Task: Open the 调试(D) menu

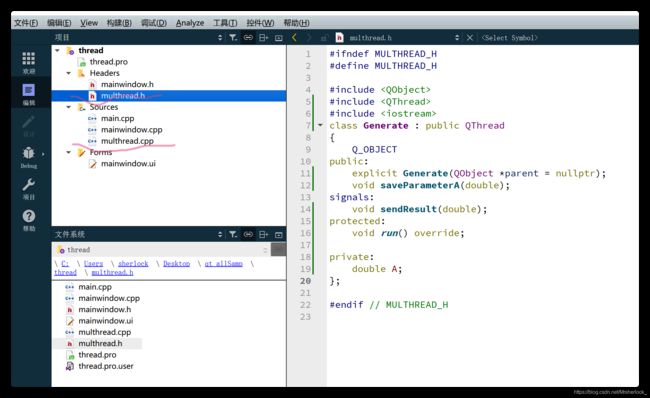Action: (x=154, y=23)
